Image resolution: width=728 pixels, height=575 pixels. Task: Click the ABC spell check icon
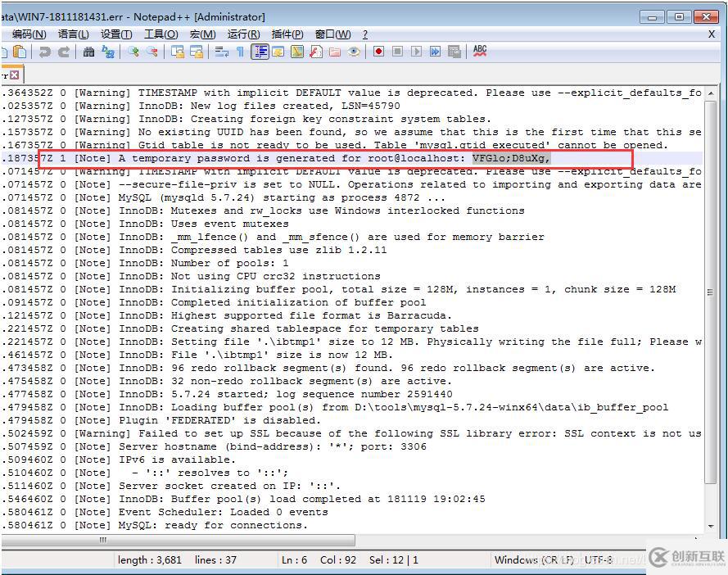click(x=480, y=51)
